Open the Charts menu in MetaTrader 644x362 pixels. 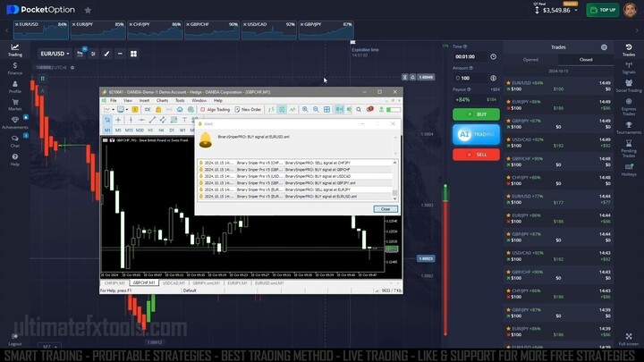tap(162, 100)
